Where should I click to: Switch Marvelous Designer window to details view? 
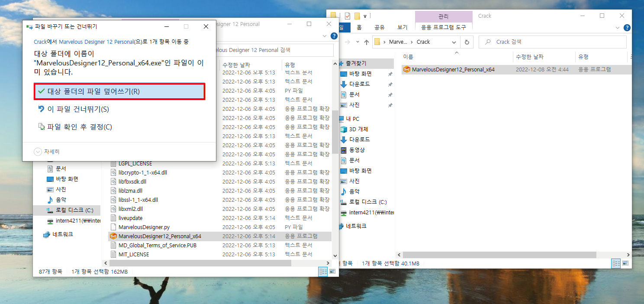(323, 272)
